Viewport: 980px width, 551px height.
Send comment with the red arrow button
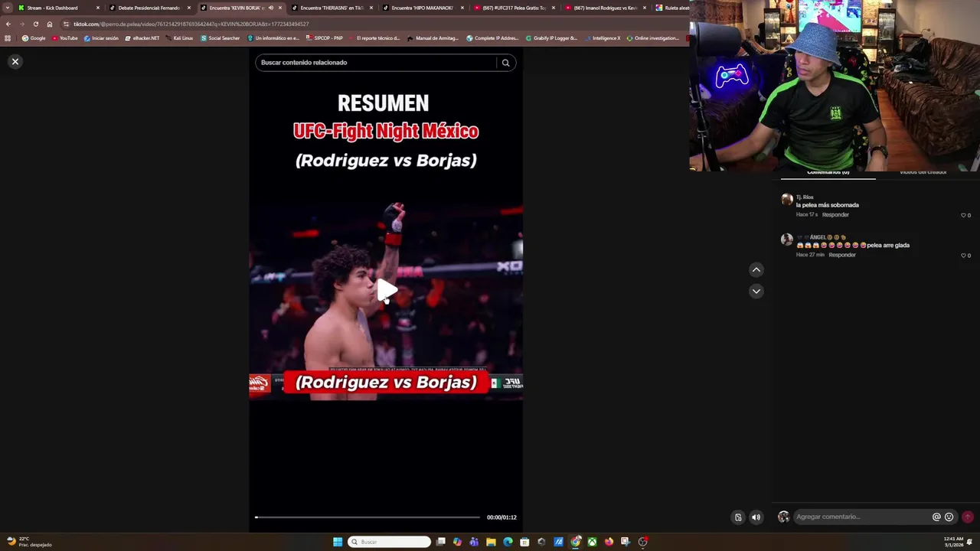tap(968, 517)
